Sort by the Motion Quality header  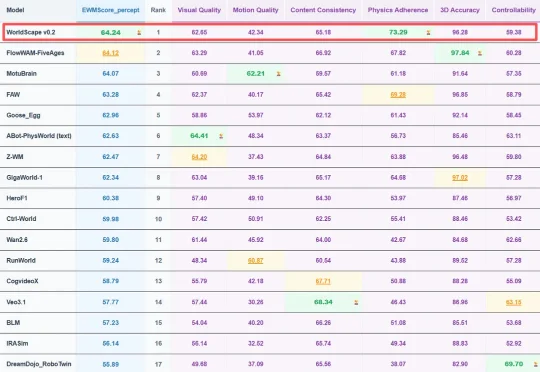(256, 10)
